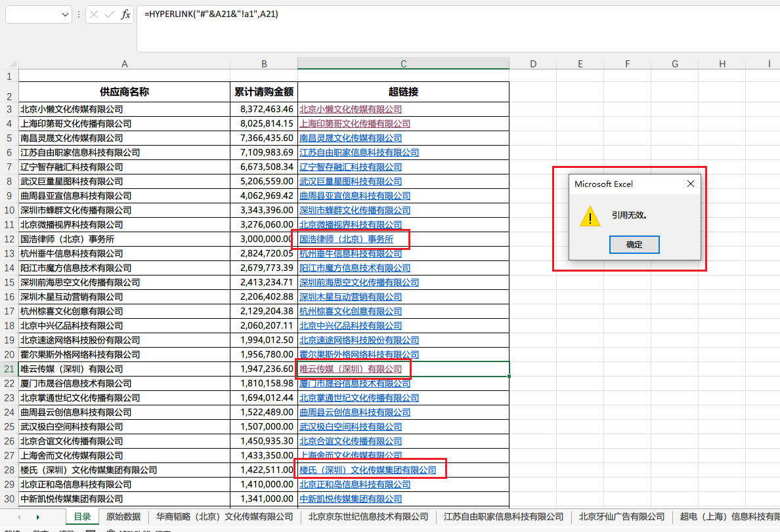Select supplier cell 上海舍而文化传媒有限公司 in column A
Viewport: 780px width, 532px height.
tap(124, 455)
